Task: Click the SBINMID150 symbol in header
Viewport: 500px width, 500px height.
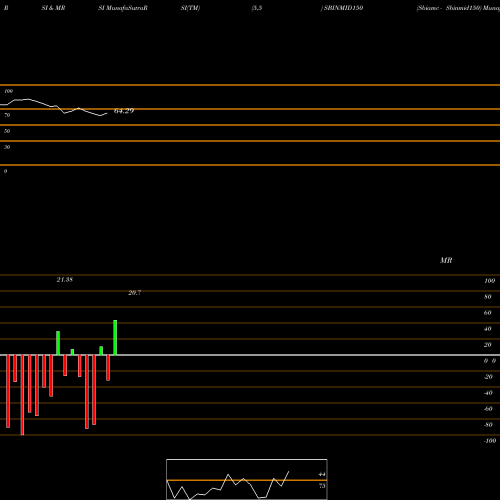Action: click(x=343, y=8)
